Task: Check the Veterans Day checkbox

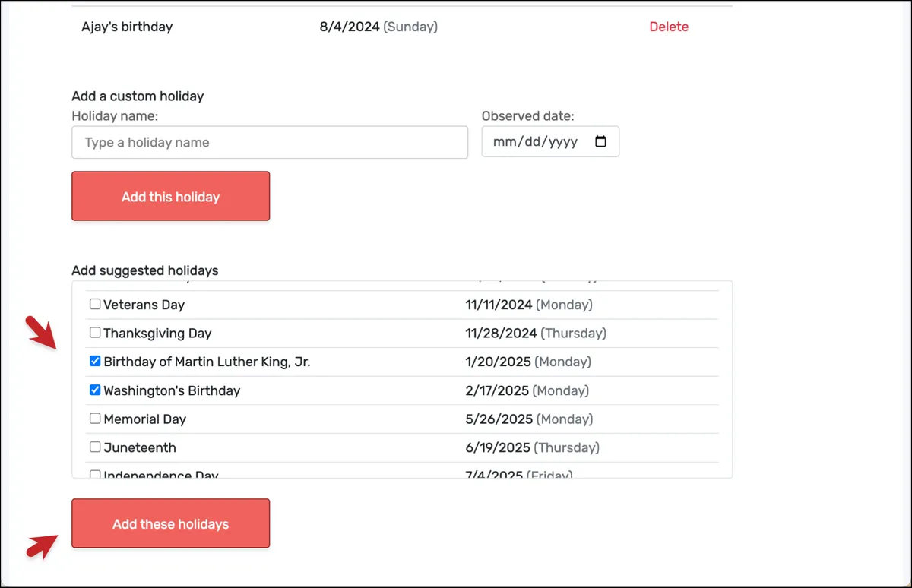Action: (x=95, y=304)
